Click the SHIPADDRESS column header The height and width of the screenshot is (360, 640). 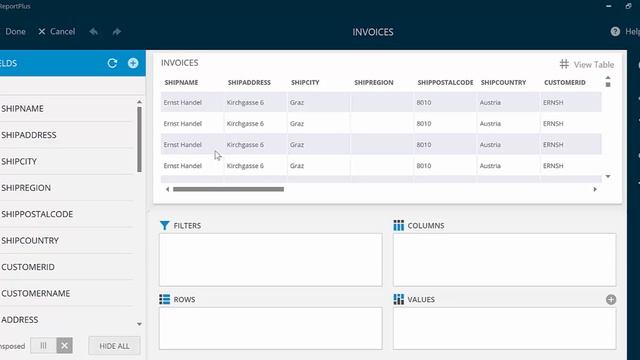click(249, 82)
